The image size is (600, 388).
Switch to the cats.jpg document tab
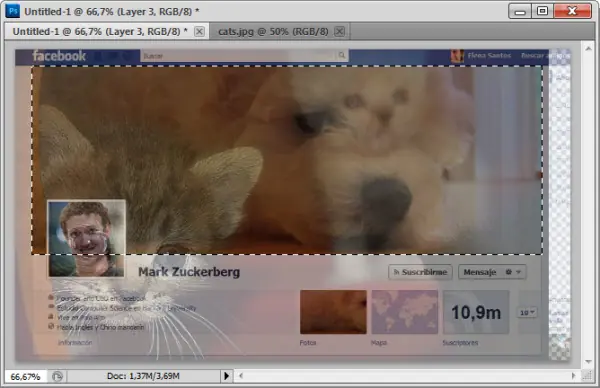[x=273, y=31]
